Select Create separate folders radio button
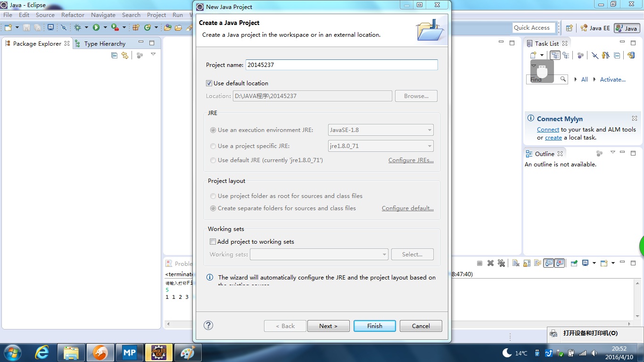Screen dimensions: 644x362 click(213, 208)
